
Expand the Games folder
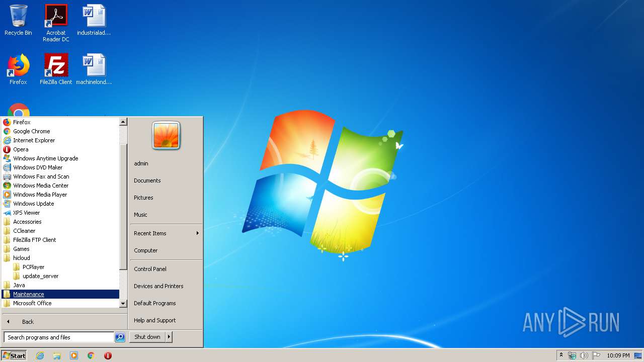point(60,249)
